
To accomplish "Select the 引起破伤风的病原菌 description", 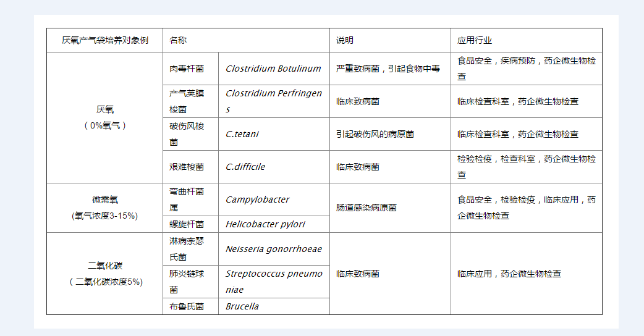I will tap(375, 134).
